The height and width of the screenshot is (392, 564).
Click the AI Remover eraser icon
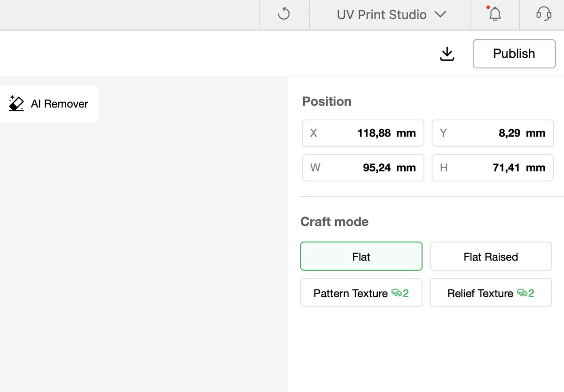(16, 104)
